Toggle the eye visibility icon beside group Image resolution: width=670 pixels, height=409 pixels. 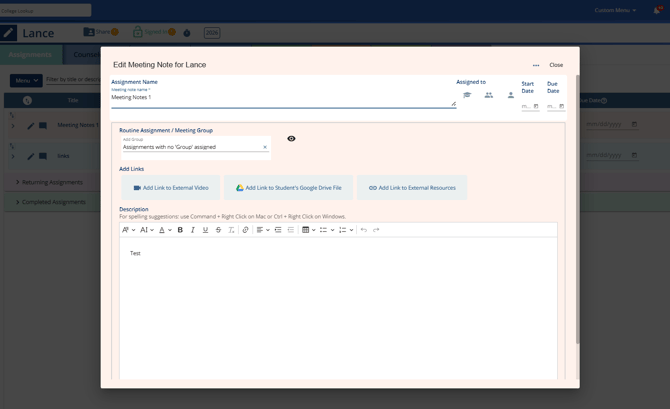291,138
